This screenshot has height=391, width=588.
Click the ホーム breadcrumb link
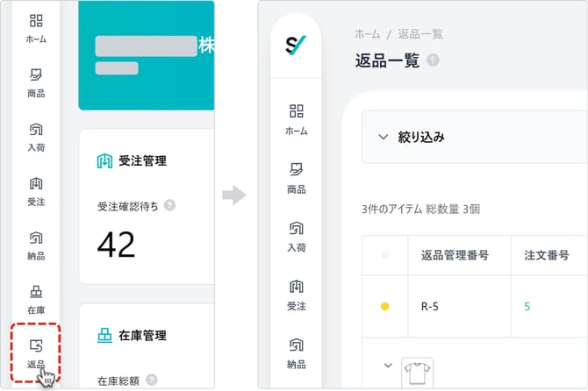click(368, 34)
